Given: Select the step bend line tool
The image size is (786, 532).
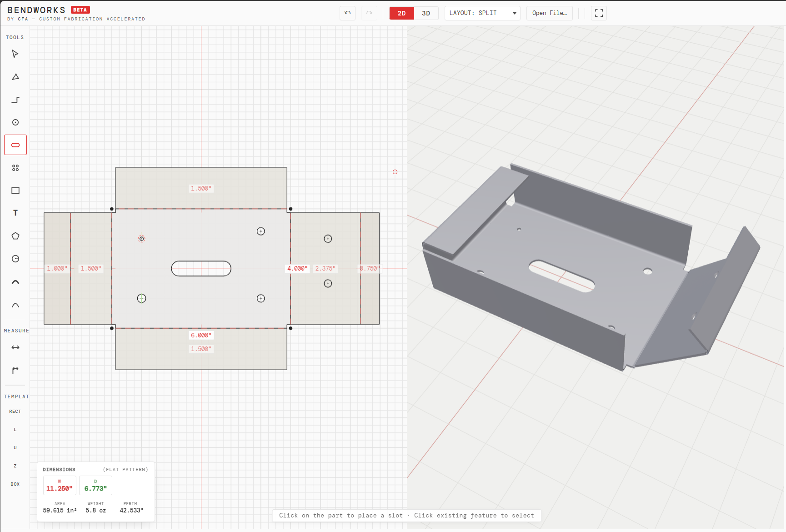Looking at the screenshot, I should pyautogui.click(x=15, y=100).
